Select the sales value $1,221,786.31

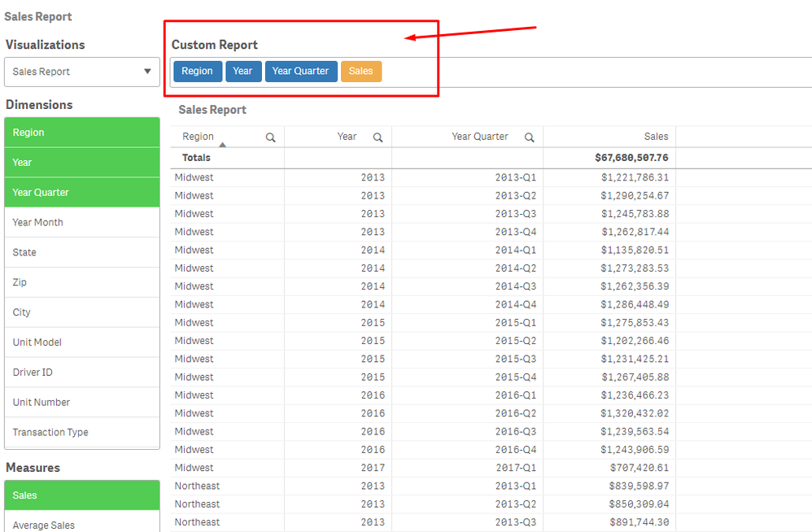tap(635, 177)
